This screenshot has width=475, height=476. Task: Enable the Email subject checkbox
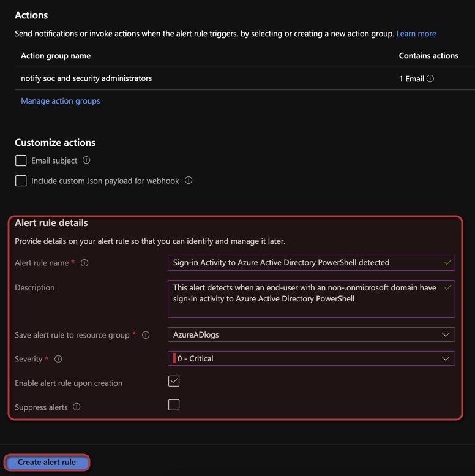tap(21, 161)
